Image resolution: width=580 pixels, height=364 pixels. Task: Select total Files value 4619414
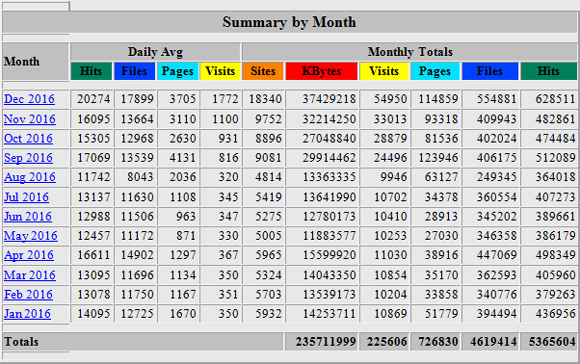coord(493,342)
